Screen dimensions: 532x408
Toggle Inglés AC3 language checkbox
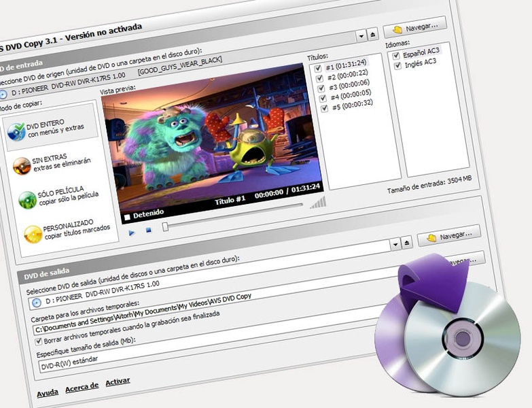click(397, 65)
